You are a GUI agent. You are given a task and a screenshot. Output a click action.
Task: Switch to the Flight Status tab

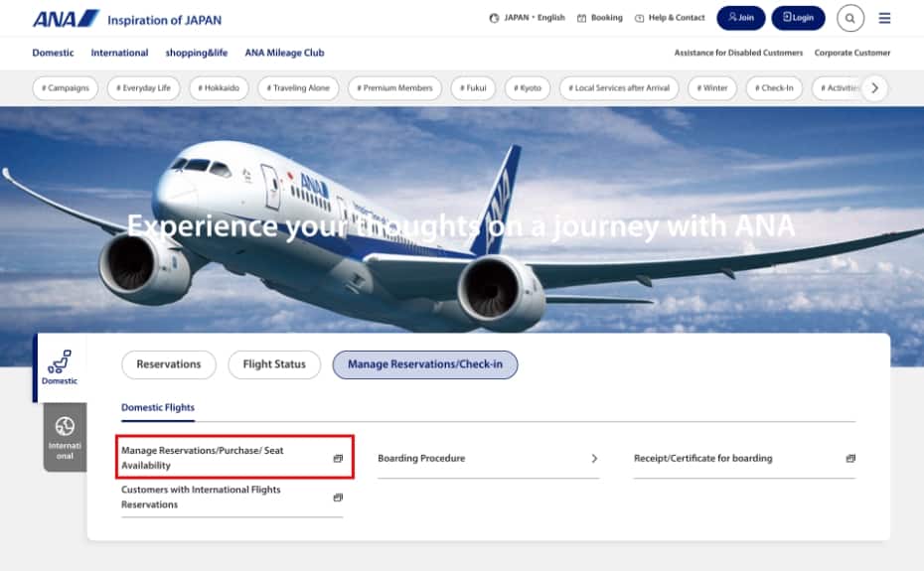pos(274,364)
